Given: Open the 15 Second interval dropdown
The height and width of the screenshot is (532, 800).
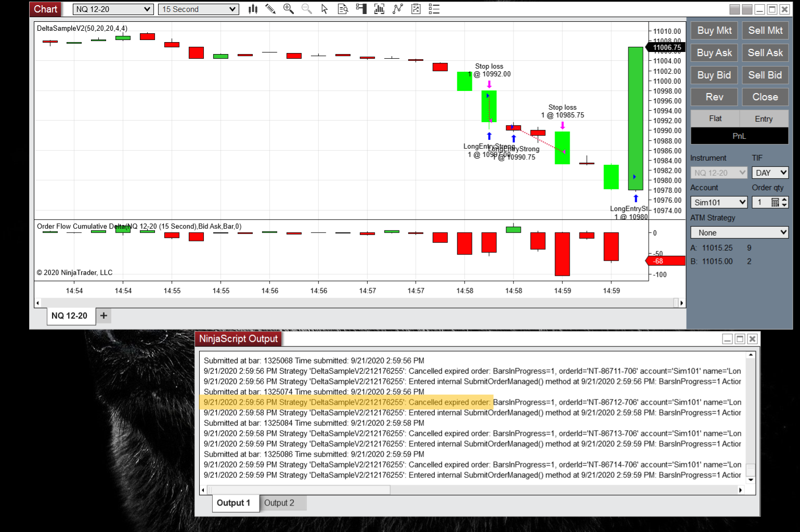Looking at the screenshot, I should coord(198,9).
